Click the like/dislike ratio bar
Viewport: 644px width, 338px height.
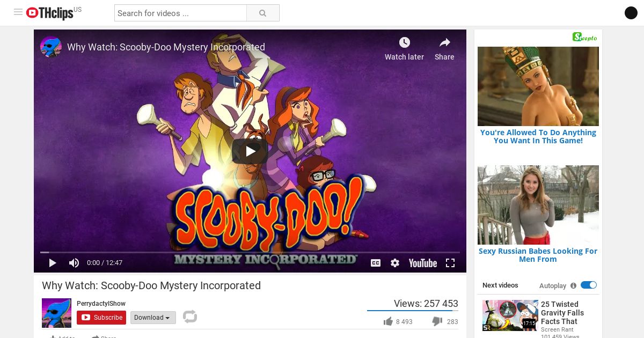coord(413,311)
